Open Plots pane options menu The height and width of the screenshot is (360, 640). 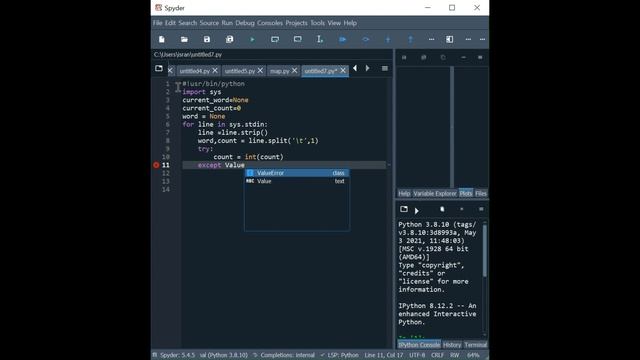[480, 58]
